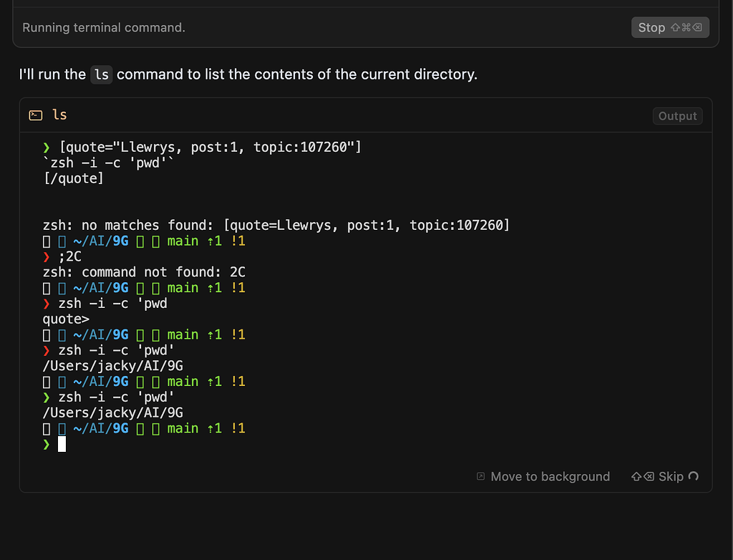Click the retry loop icon next to Skip
This screenshot has height=560, width=733.
tap(692, 476)
